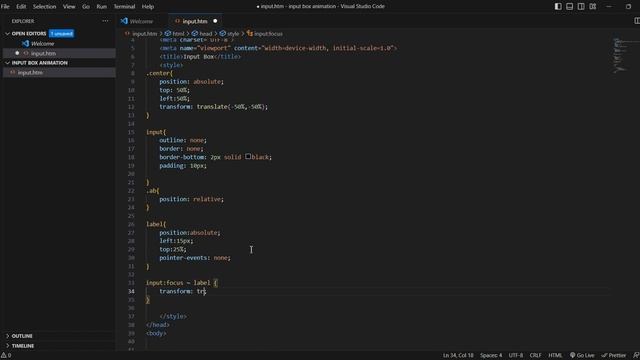Toggle the bottom panel layout icon
The width and height of the screenshot is (640, 360).
pyautogui.click(x=569, y=7)
